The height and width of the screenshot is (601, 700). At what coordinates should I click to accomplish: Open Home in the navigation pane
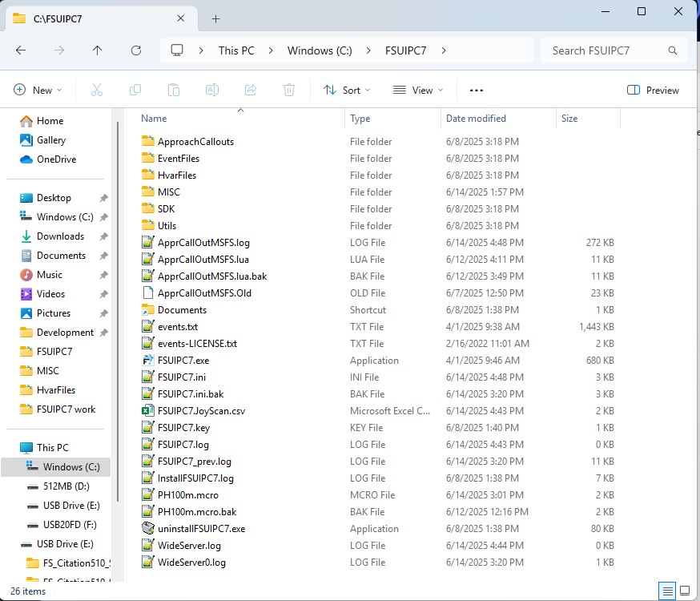coord(50,121)
